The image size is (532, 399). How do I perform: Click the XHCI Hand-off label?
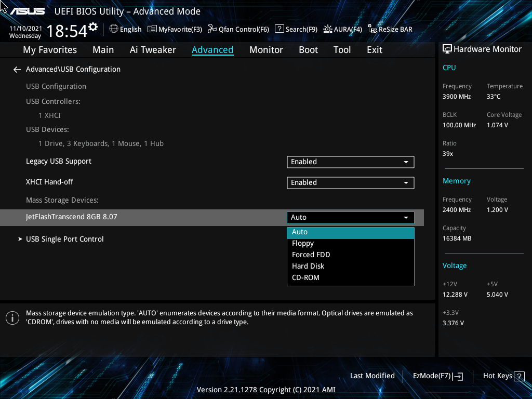pos(49,182)
